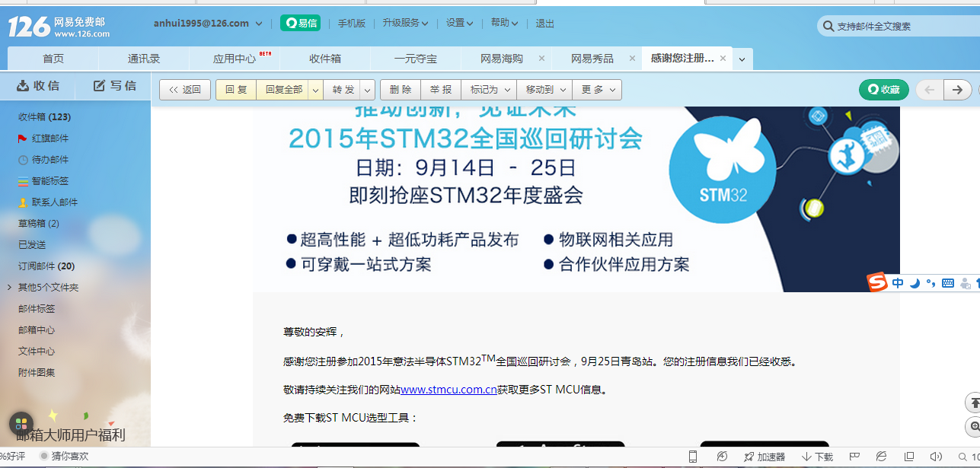Viewport: 980px width, 468px height.
Task: Open the 已发送 folder
Action: [x=32, y=245]
